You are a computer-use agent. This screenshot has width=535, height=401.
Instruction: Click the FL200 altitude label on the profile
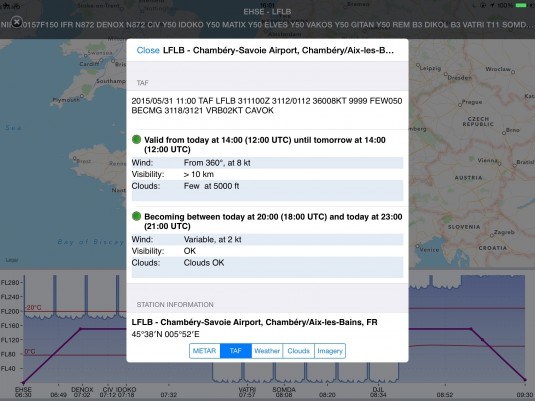(10, 311)
